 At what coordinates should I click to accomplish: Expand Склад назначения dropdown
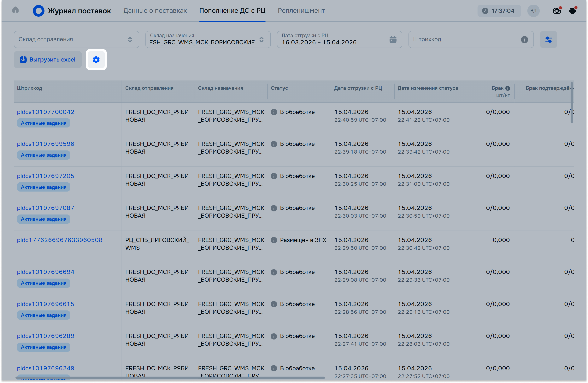(x=208, y=39)
